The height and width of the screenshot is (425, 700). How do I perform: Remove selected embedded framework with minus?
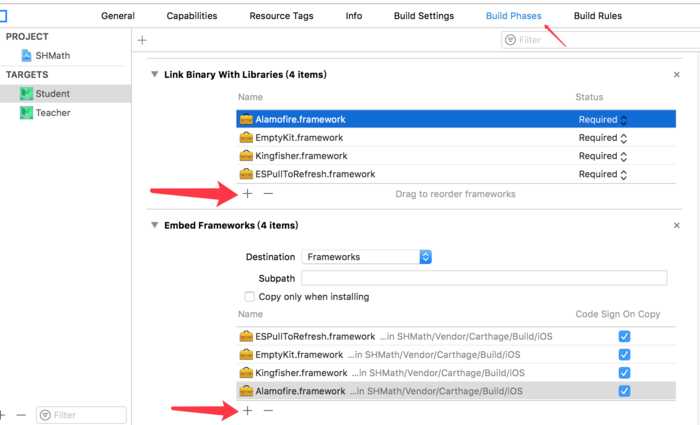[268, 411]
